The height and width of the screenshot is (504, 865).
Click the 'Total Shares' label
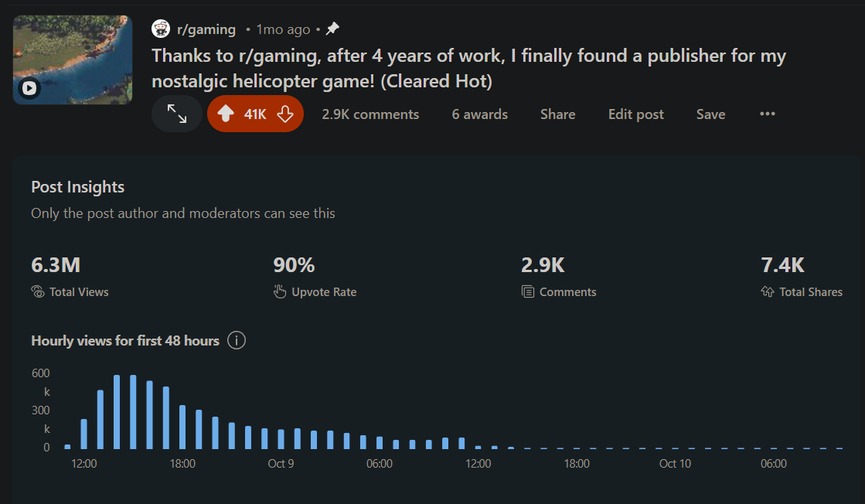[810, 291]
